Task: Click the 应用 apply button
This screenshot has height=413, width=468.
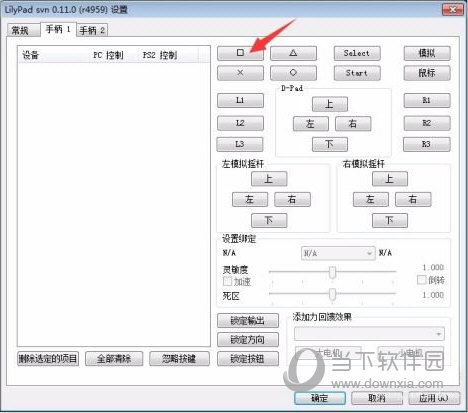Action: point(434,398)
